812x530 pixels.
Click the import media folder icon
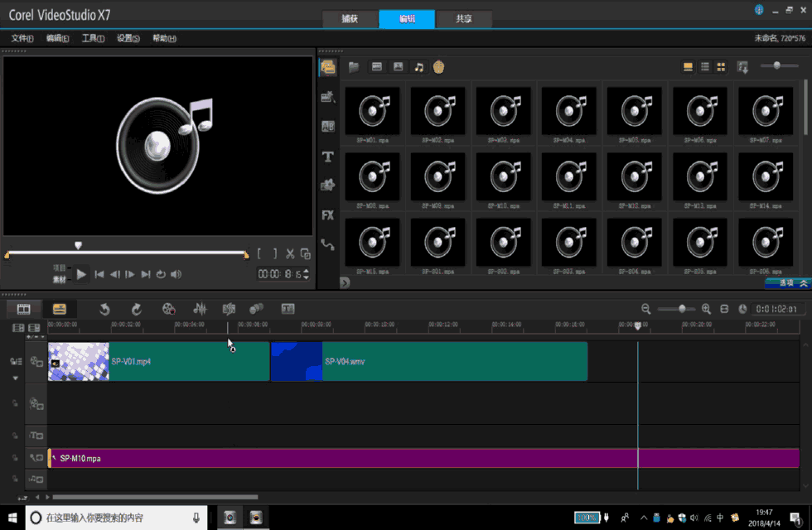point(355,67)
